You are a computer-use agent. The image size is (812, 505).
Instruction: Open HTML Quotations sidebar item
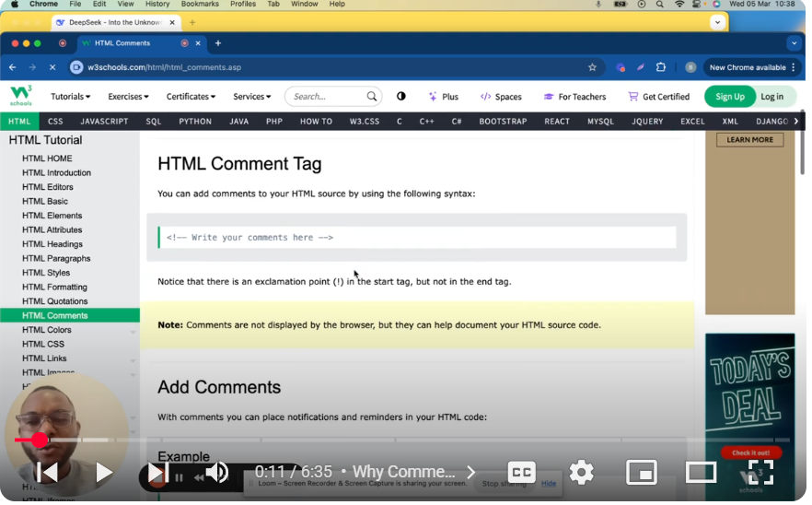pos(55,301)
